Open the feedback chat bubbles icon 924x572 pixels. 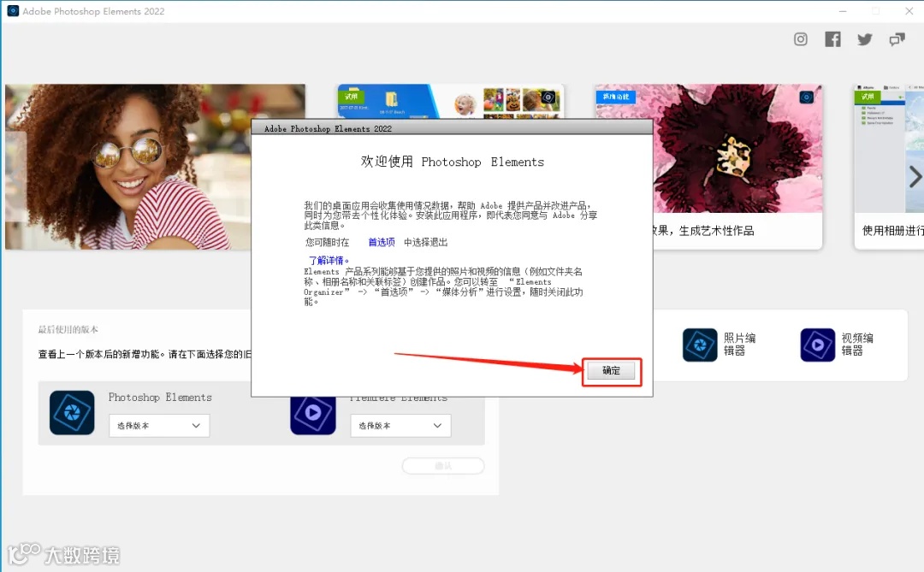click(x=897, y=39)
